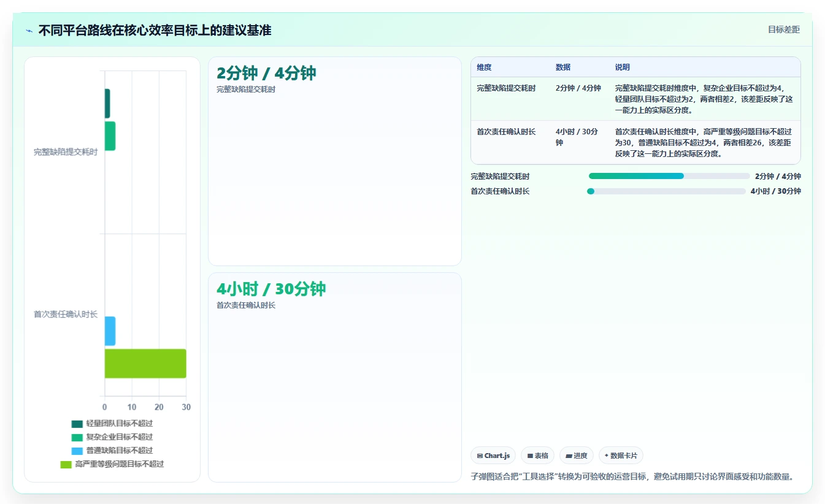Click the 首次责任确认时长 progress bar

666,191
